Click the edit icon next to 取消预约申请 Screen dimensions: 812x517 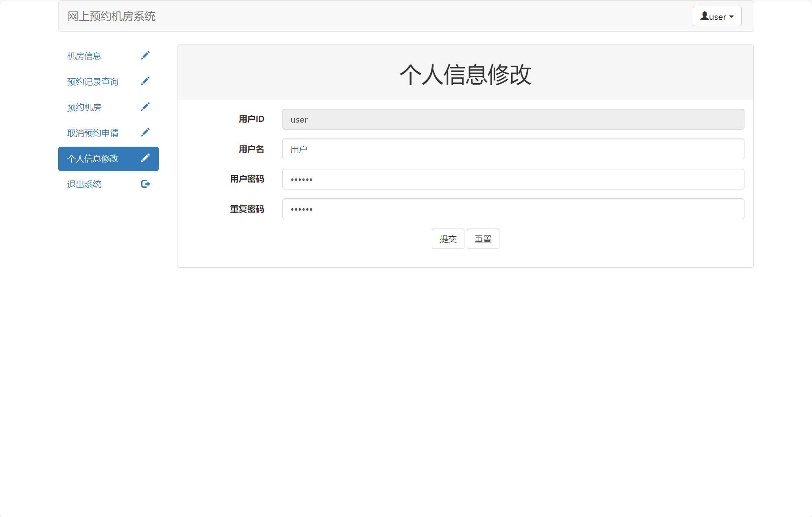(146, 132)
